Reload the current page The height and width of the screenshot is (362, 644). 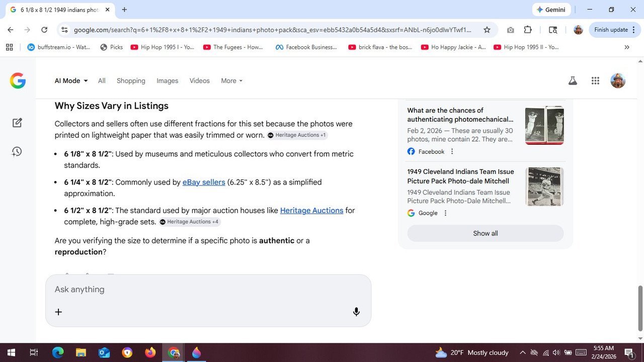pos(44,30)
